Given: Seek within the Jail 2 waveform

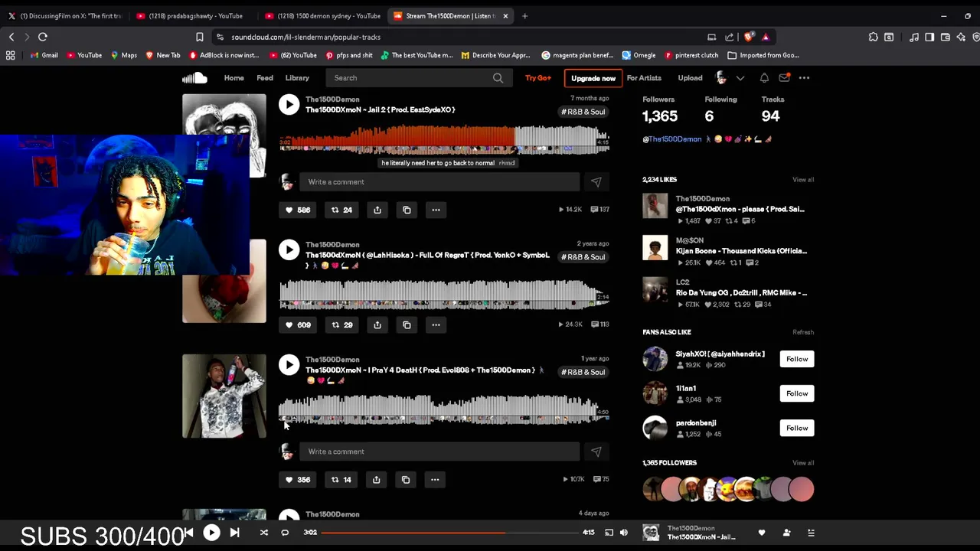Looking at the screenshot, I should 444,141.
